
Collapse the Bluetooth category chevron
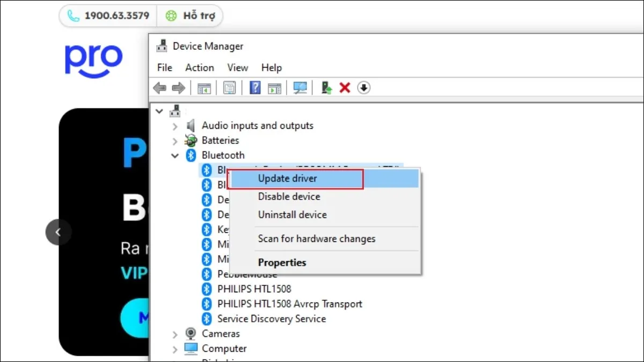pos(175,155)
